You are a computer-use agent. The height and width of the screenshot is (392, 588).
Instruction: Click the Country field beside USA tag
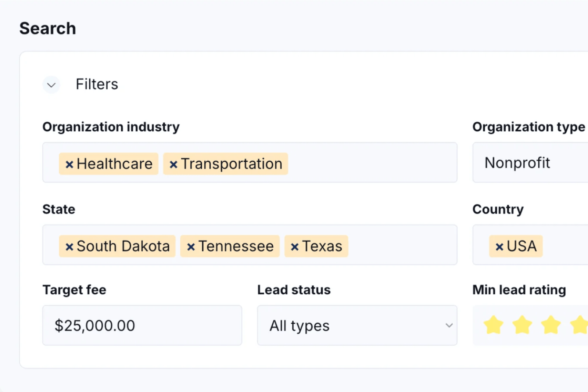pyautogui.click(x=566, y=245)
